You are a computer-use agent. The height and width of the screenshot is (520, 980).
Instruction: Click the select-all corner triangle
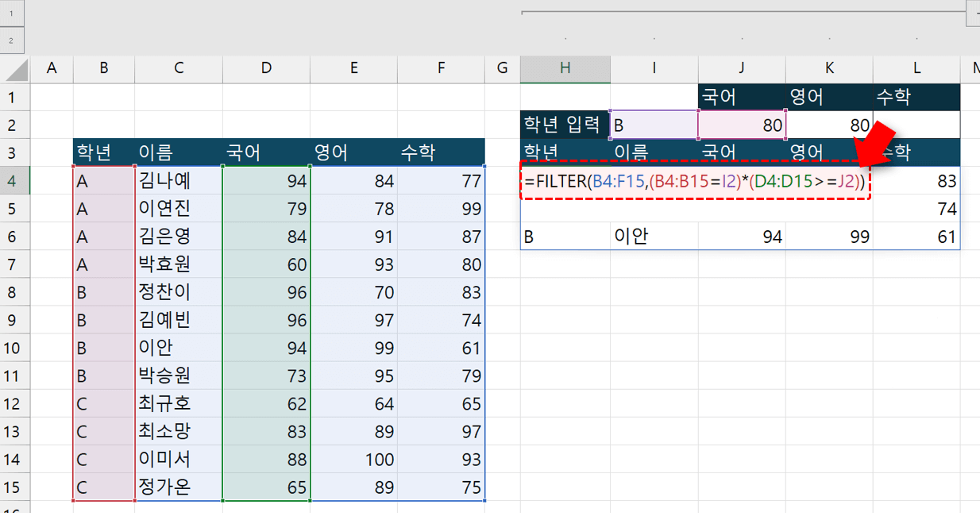(15, 70)
